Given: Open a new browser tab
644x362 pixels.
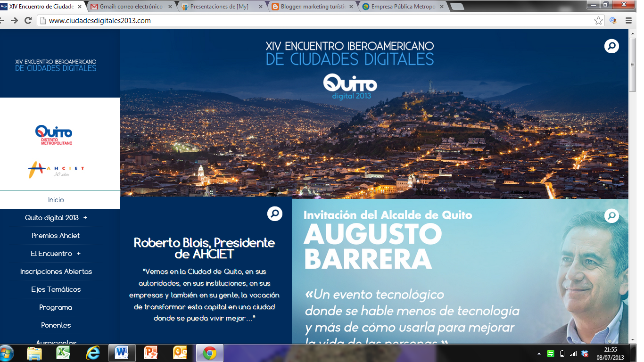Looking at the screenshot, I should pos(457,7).
